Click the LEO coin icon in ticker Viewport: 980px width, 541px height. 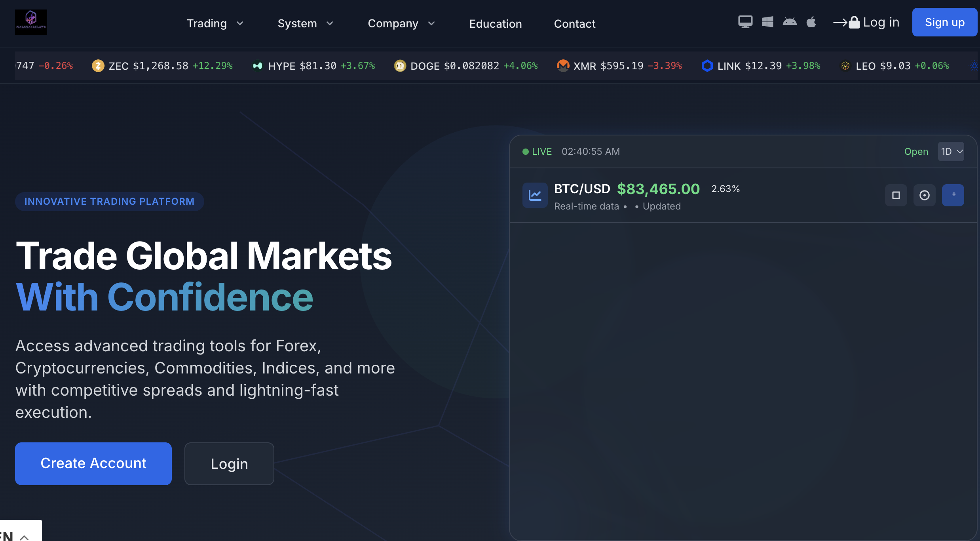pyautogui.click(x=845, y=66)
